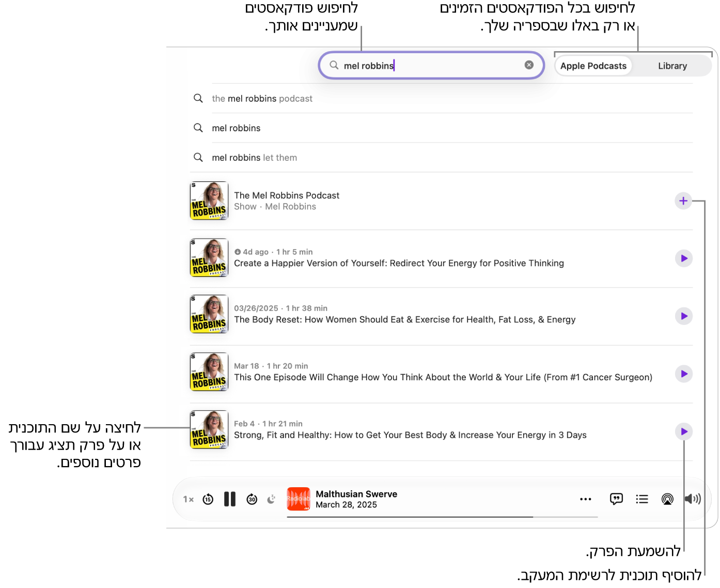The height and width of the screenshot is (588, 720).
Task: Click the volume speaker icon
Action: 693,499
